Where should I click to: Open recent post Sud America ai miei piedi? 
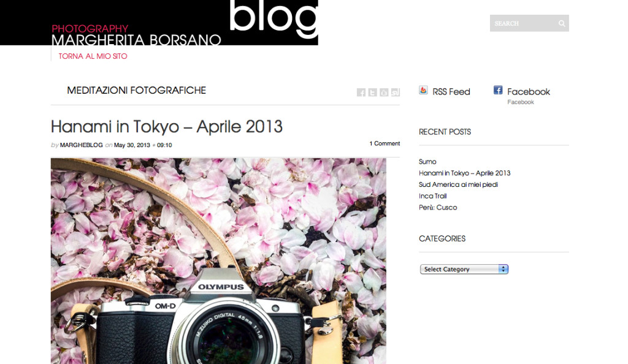[x=458, y=184]
